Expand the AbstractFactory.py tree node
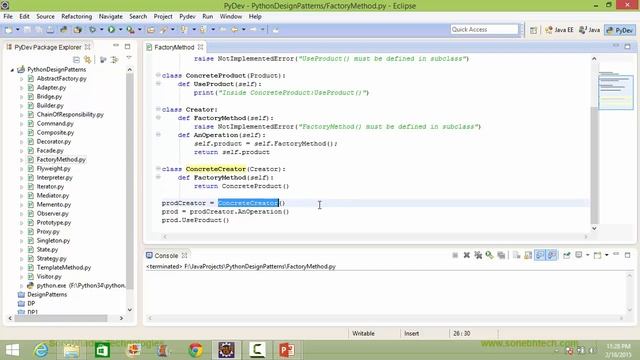The image size is (640, 360). (22, 79)
